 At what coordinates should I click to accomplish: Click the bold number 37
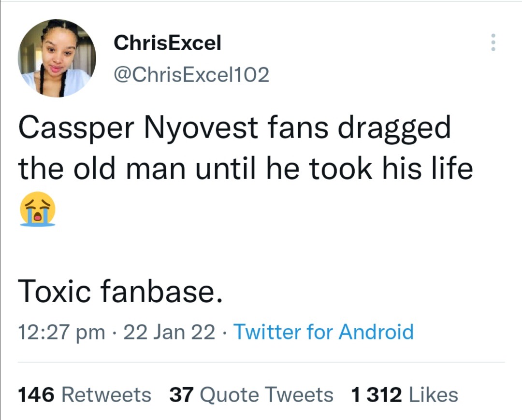tap(181, 395)
